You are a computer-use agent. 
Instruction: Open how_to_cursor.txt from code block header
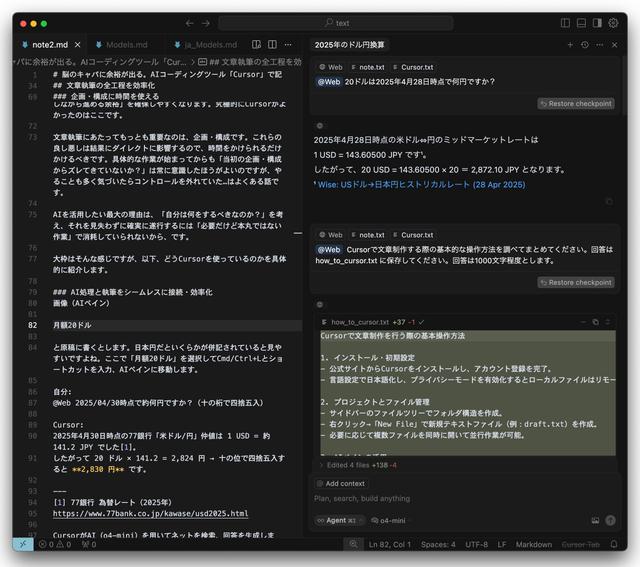360,322
